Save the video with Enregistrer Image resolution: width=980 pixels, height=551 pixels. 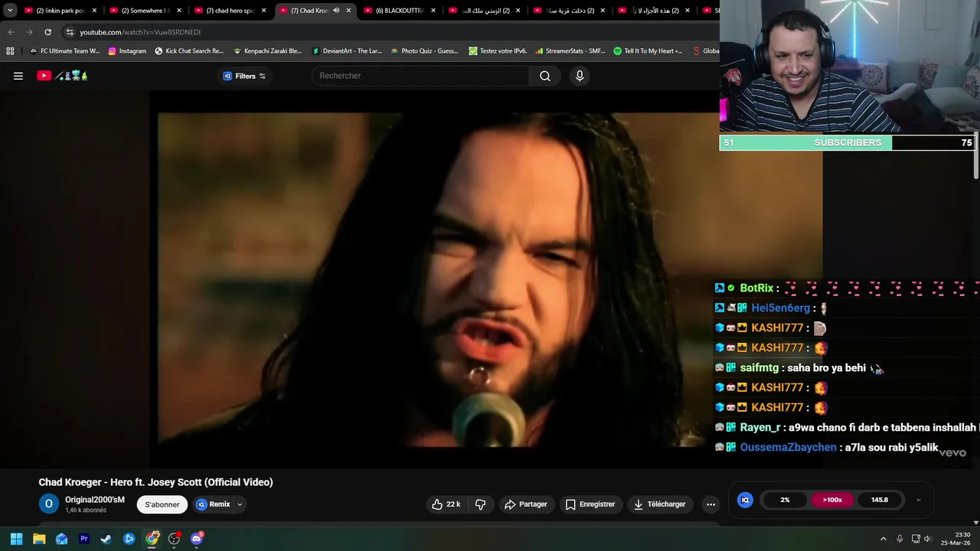(590, 504)
